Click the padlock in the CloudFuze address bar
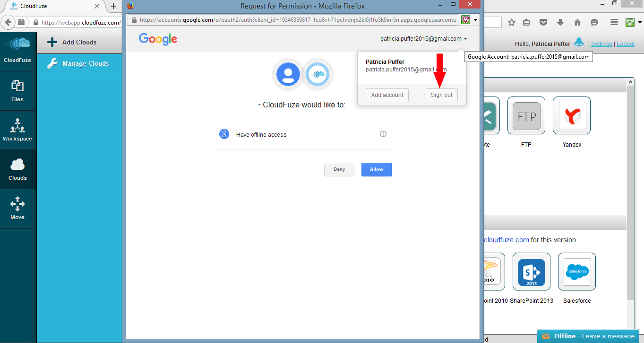Image resolution: width=644 pixels, height=343 pixels. coord(35,22)
